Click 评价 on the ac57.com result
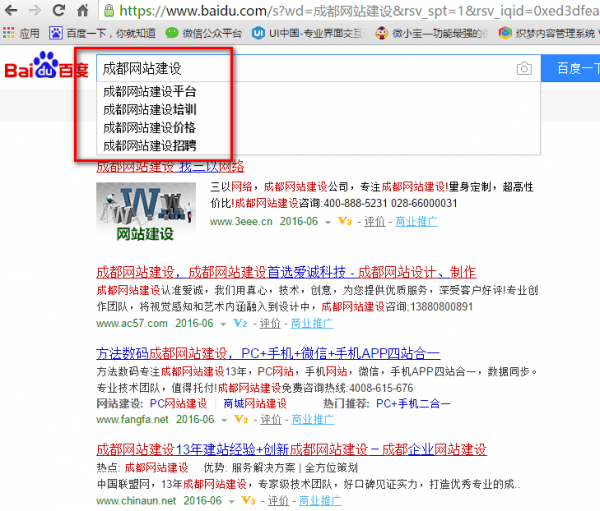 [270, 323]
